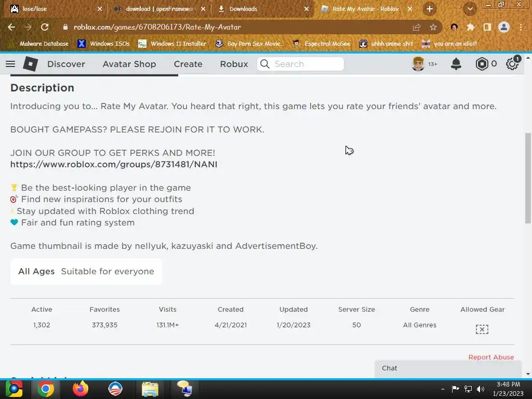Screen dimensions: 532x399
Task: Open the chat computer taskbar icon
Action: [184, 389]
